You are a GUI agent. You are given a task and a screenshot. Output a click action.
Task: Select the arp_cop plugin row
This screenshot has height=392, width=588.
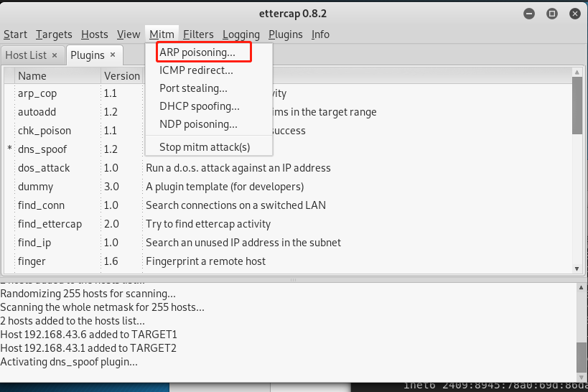click(x=288, y=93)
